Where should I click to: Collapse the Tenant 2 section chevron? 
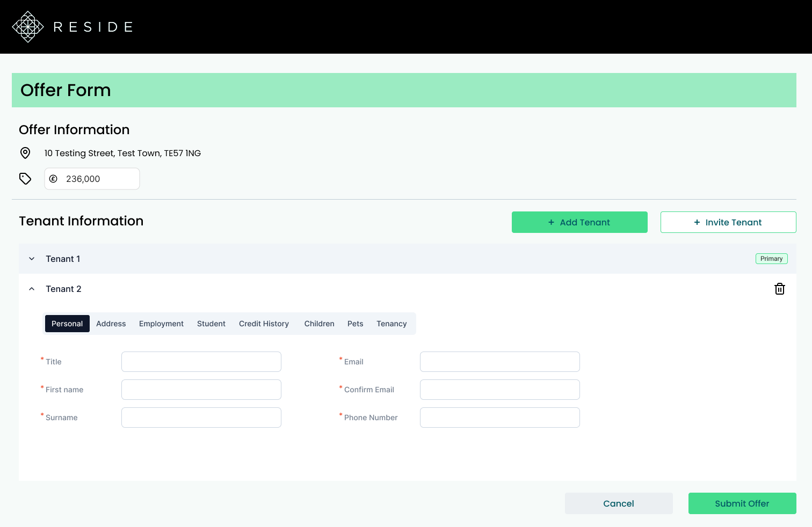click(x=32, y=289)
